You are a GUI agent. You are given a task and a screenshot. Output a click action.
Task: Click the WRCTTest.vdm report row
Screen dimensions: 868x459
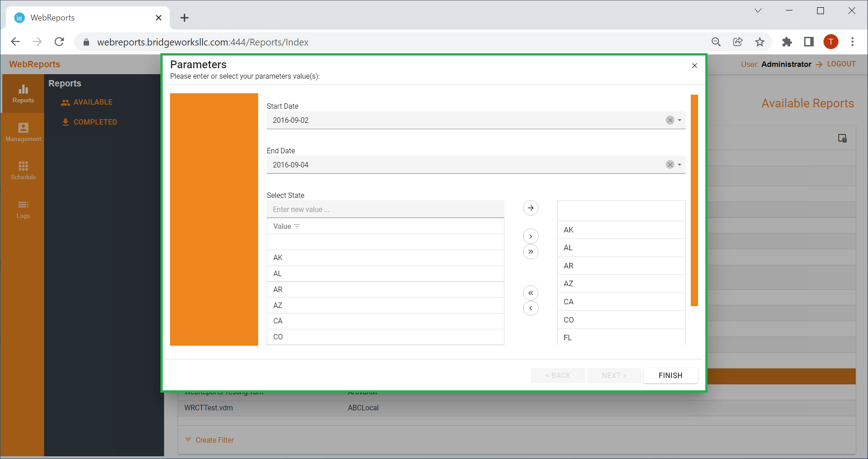[517, 408]
